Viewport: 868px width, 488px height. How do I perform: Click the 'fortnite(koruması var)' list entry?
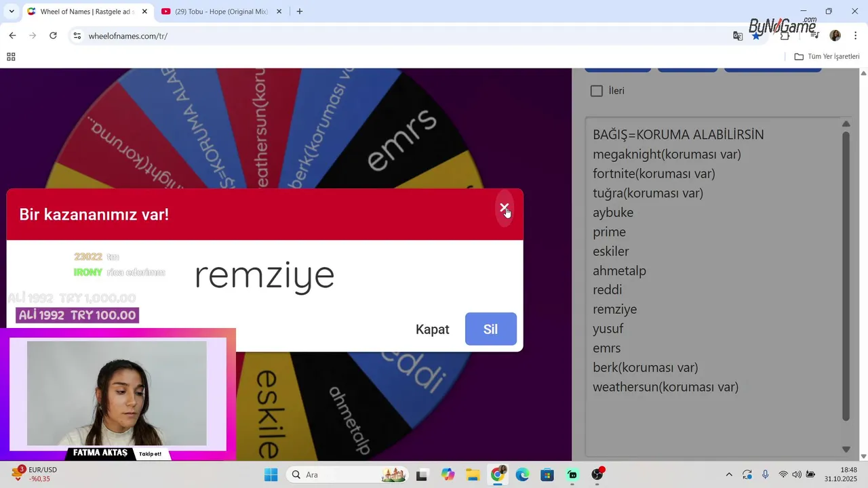[654, 174]
